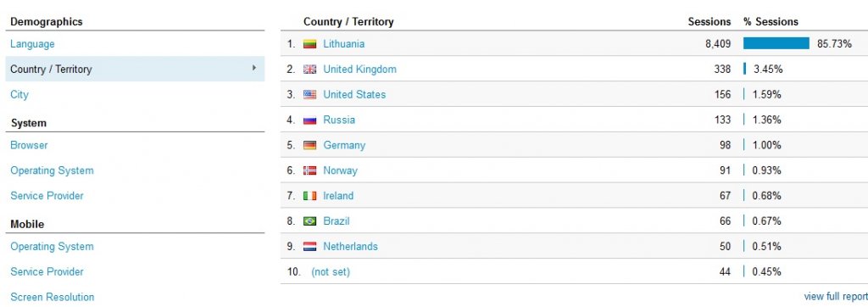
Task: Click the Ireland flag icon
Action: [309, 196]
